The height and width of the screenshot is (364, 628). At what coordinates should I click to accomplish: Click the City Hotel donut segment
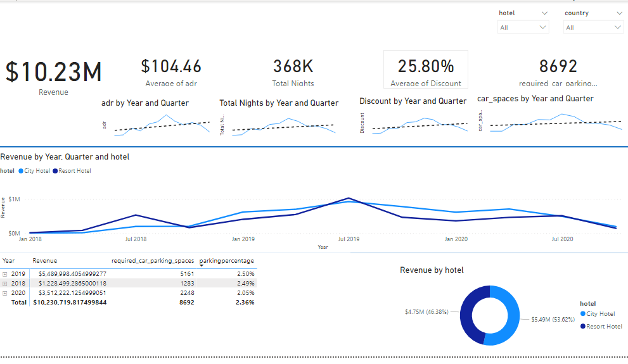[513, 316]
